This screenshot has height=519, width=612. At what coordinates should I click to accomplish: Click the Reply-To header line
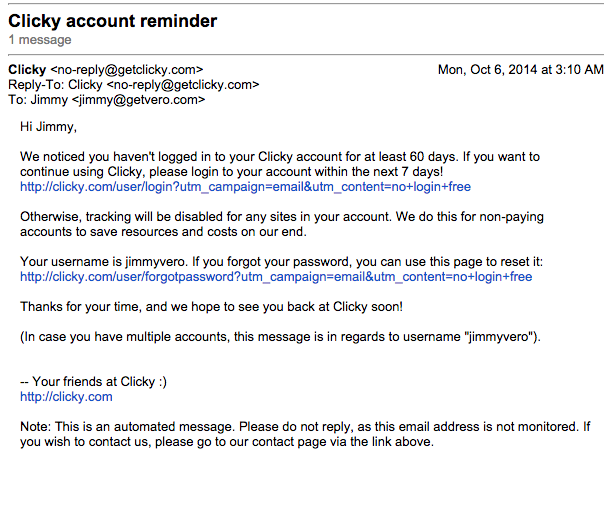[x=133, y=85]
